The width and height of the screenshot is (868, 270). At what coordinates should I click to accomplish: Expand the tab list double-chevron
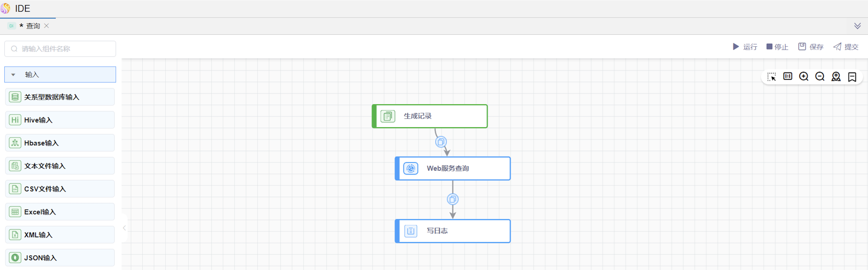click(x=857, y=26)
